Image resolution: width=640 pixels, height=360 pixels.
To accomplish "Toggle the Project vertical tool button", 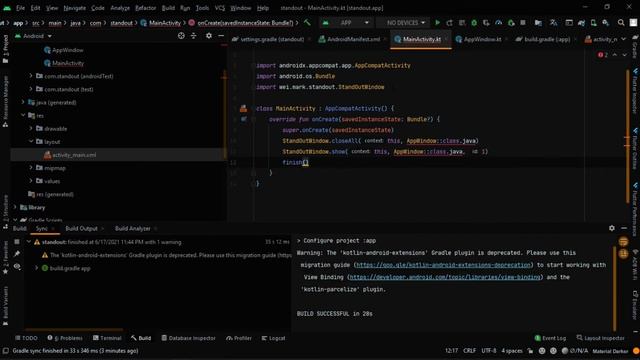I will [5, 49].
